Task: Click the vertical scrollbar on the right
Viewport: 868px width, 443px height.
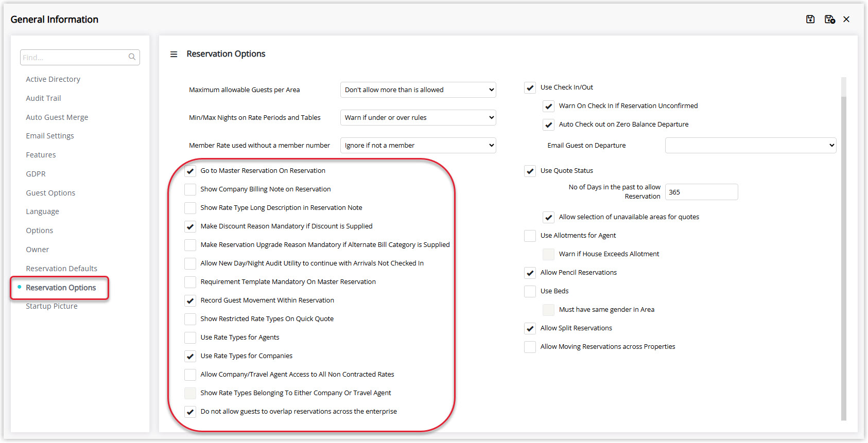Action: [x=843, y=257]
